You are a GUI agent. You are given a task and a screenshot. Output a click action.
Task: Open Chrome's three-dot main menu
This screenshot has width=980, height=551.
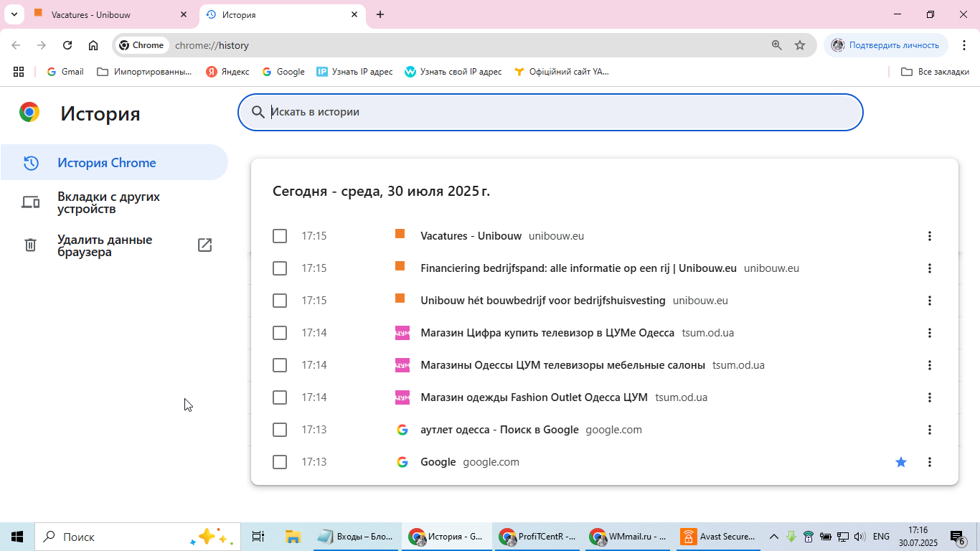(x=964, y=45)
